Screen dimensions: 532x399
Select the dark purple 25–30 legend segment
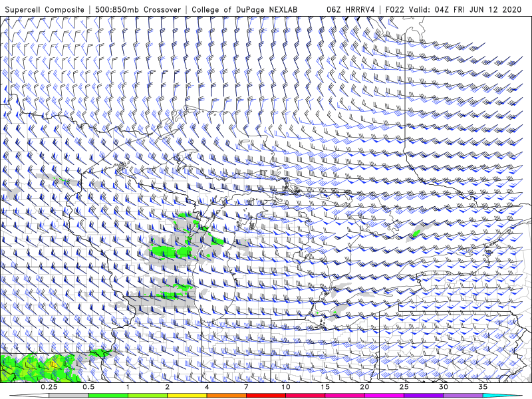[424, 396]
